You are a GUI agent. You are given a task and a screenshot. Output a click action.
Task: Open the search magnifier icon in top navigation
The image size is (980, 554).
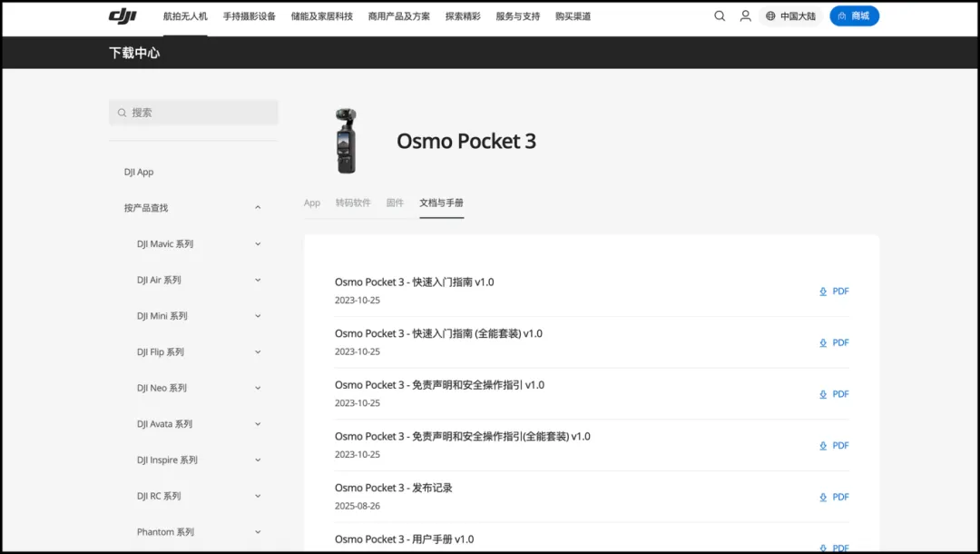[x=720, y=16]
